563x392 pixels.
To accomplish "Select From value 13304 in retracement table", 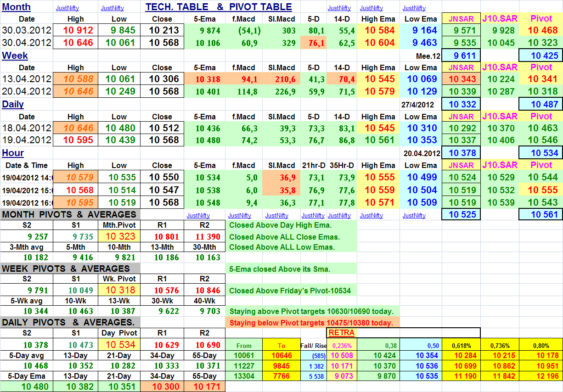I will pos(244,376).
